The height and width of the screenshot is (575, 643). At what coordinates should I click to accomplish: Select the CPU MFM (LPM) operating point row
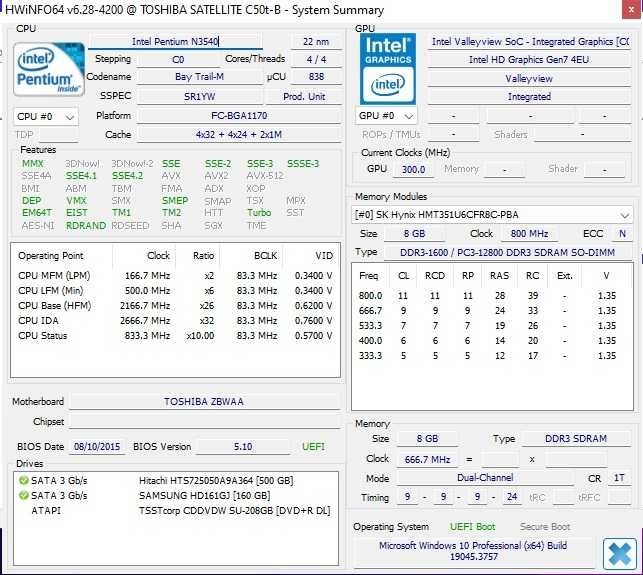coord(175,276)
